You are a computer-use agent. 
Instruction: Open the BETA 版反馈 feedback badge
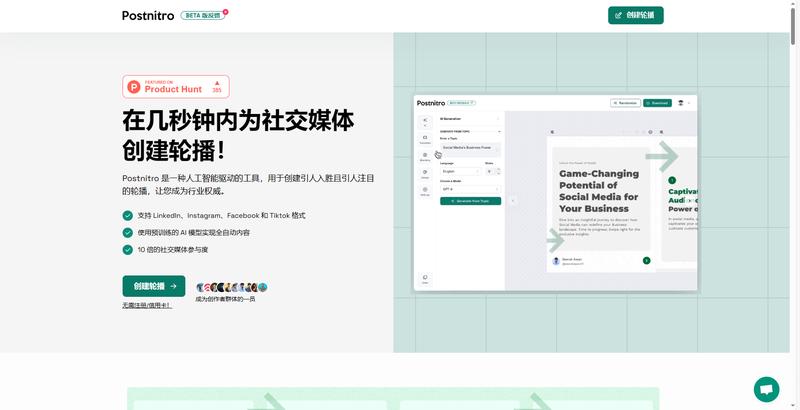coord(203,15)
